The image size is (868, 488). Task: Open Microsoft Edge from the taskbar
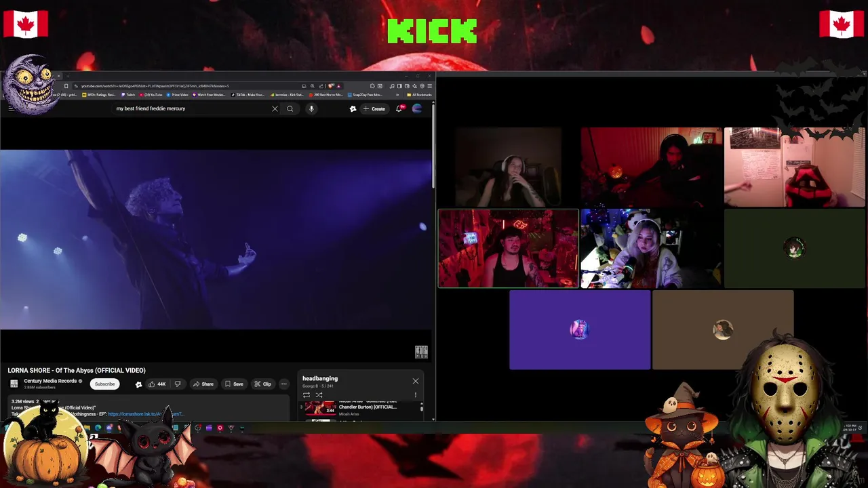click(x=98, y=428)
